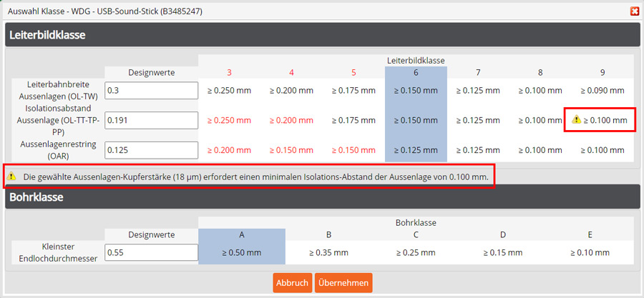The image size is (644, 298).
Task: Select Leiterbildklasse 6 column header
Action: (416, 72)
